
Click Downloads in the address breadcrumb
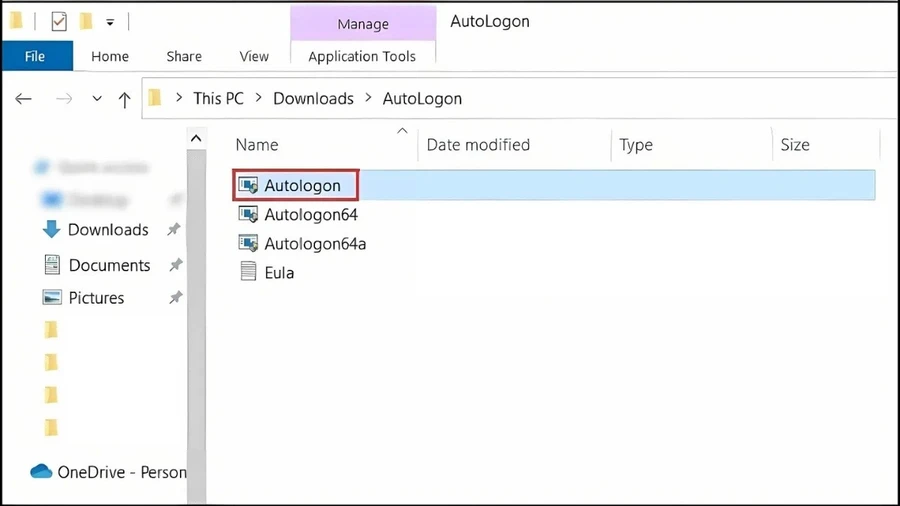click(x=313, y=99)
